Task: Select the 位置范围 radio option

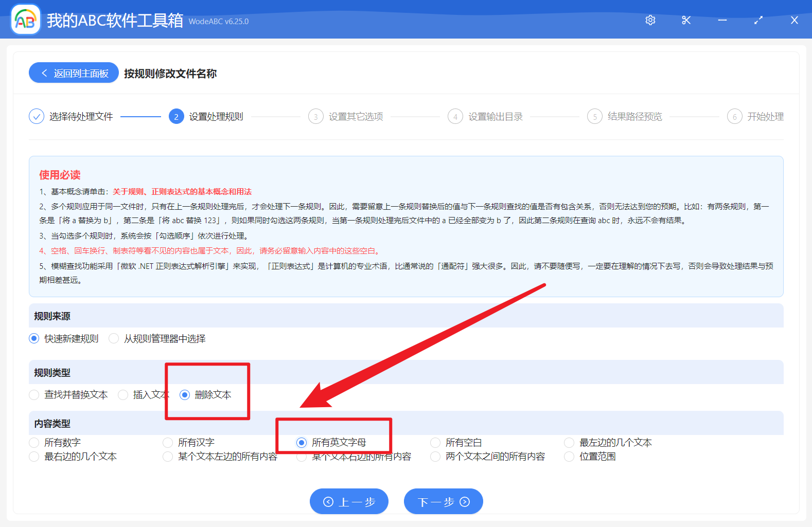Action: point(569,457)
